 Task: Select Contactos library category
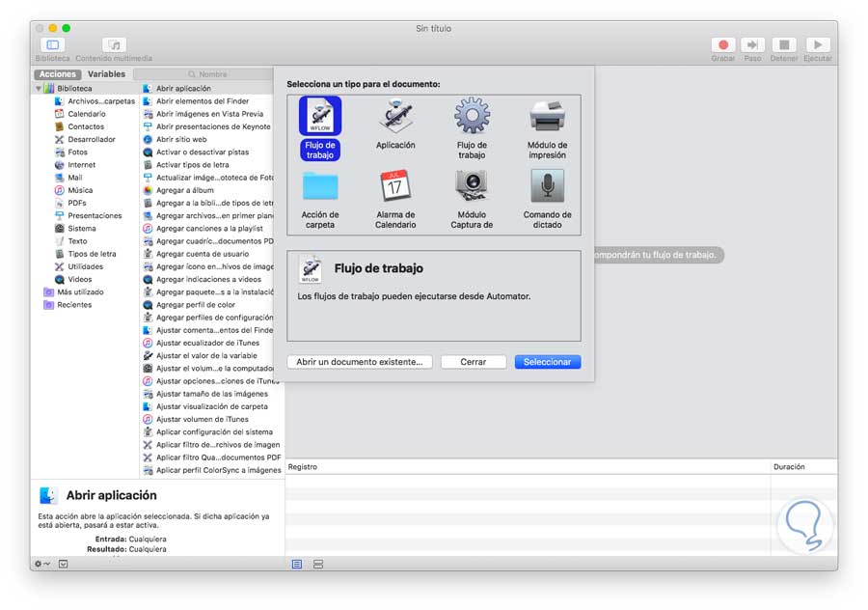click(x=79, y=126)
